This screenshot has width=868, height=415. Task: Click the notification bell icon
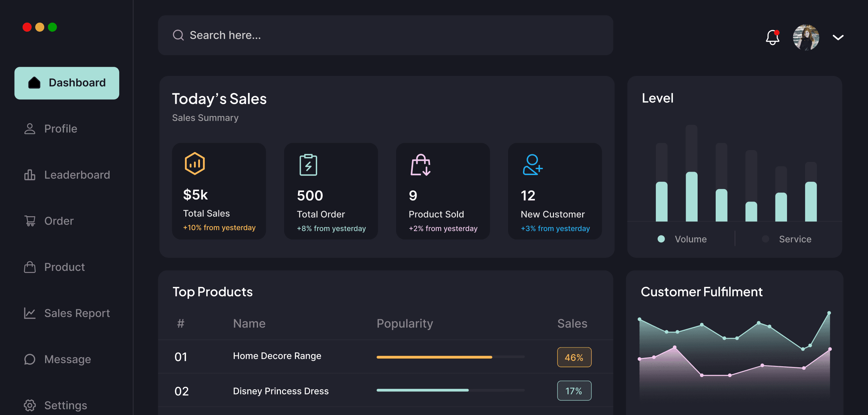coord(772,38)
